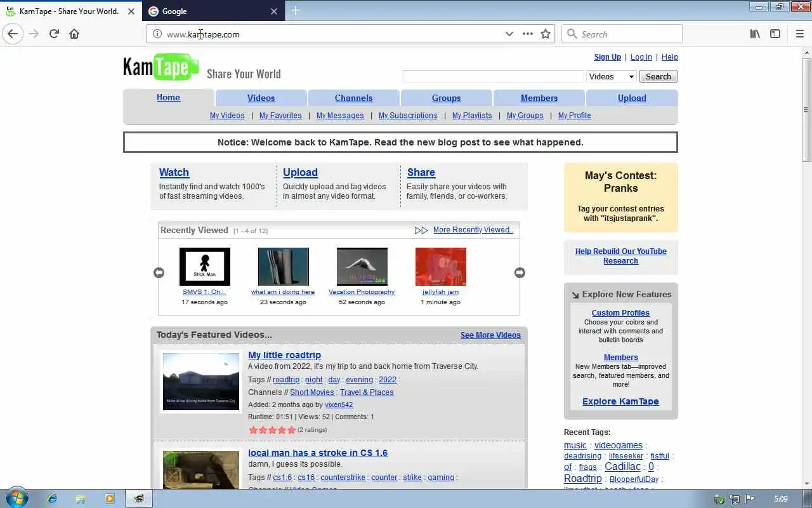Open My Subscriptions submenu link
Image resolution: width=812 pixels, height=508 pixels.
pos(408,115)
